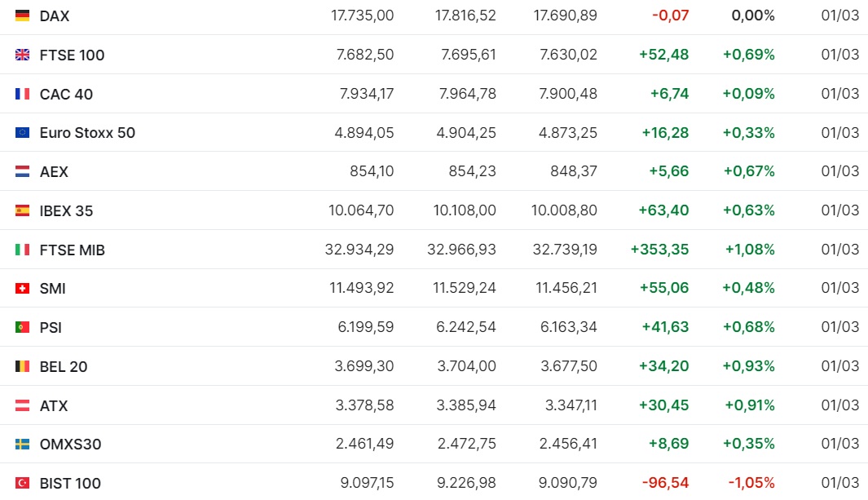The image size is (868, 500).
Task: Click the Italian flag icon beside FTSE MIB
Action: [23, 250]
